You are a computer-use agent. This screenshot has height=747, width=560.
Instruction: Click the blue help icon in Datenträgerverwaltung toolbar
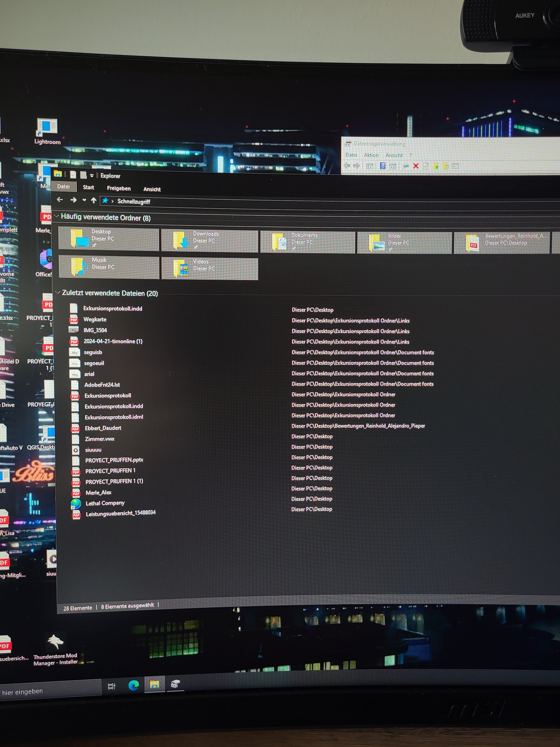click(x=382, y=165)
